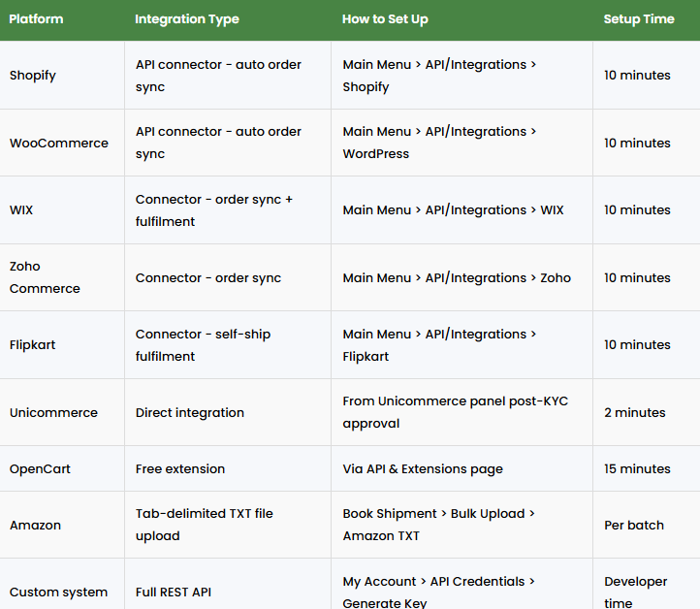
Task: Click setup path ending in Shopify
Action: [x=461, y=75]
